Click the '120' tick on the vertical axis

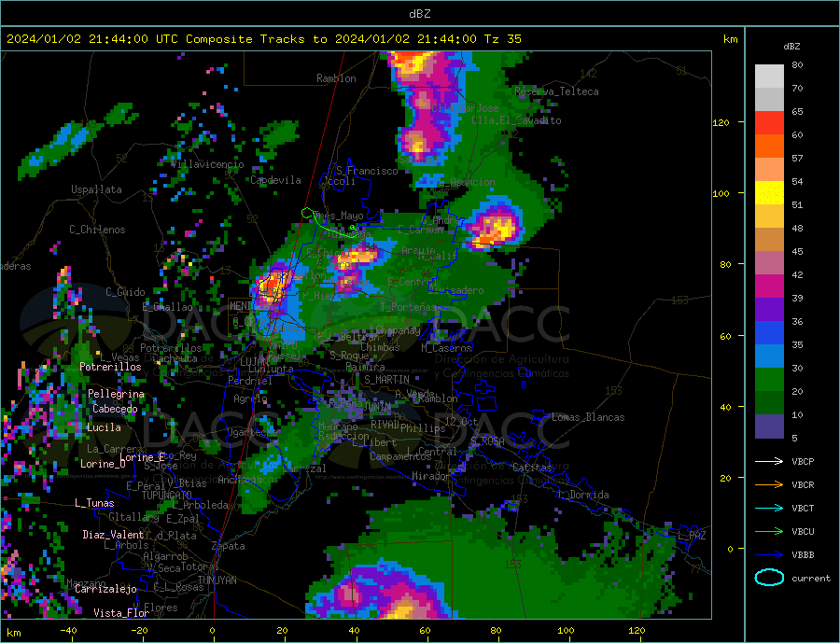click(721, 122)
